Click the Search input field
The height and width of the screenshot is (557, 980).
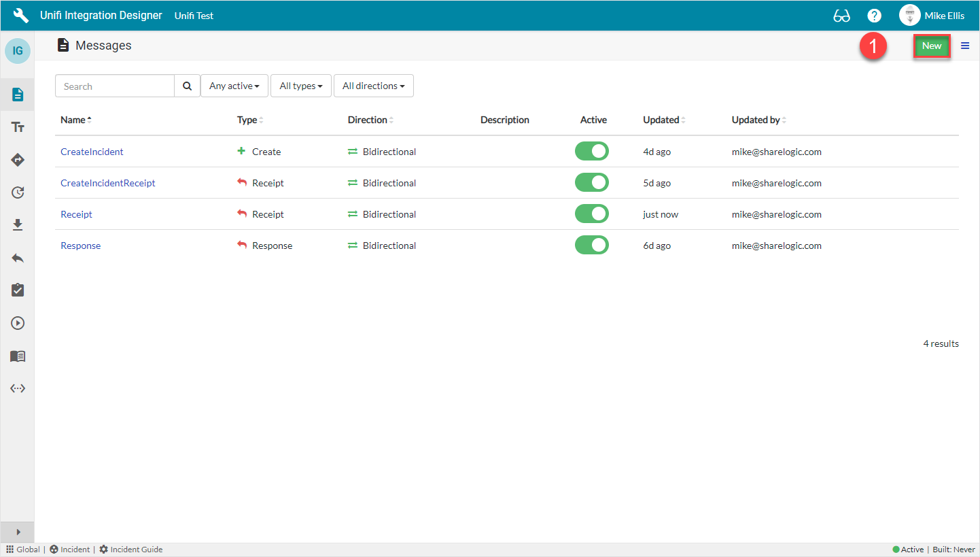point(115,86)
